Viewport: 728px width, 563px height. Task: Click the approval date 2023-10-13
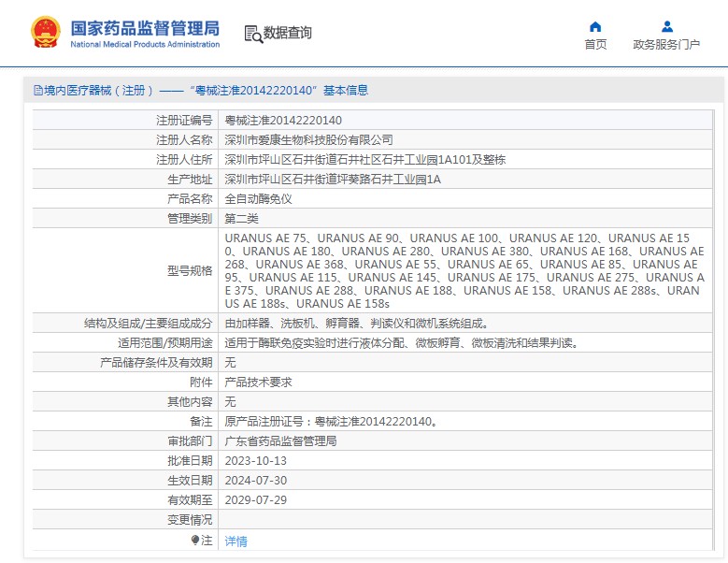pos(255,460)
